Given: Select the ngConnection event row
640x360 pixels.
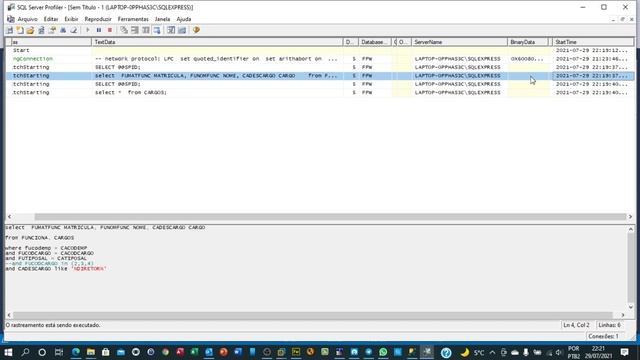Looking at the screenshot, I should click(320, 59).
